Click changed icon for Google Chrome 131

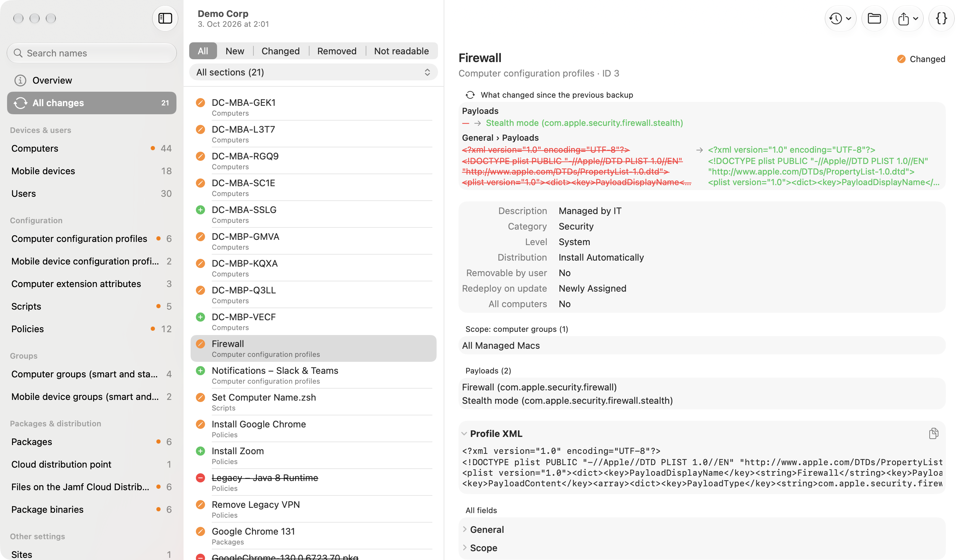coord(200,531)
